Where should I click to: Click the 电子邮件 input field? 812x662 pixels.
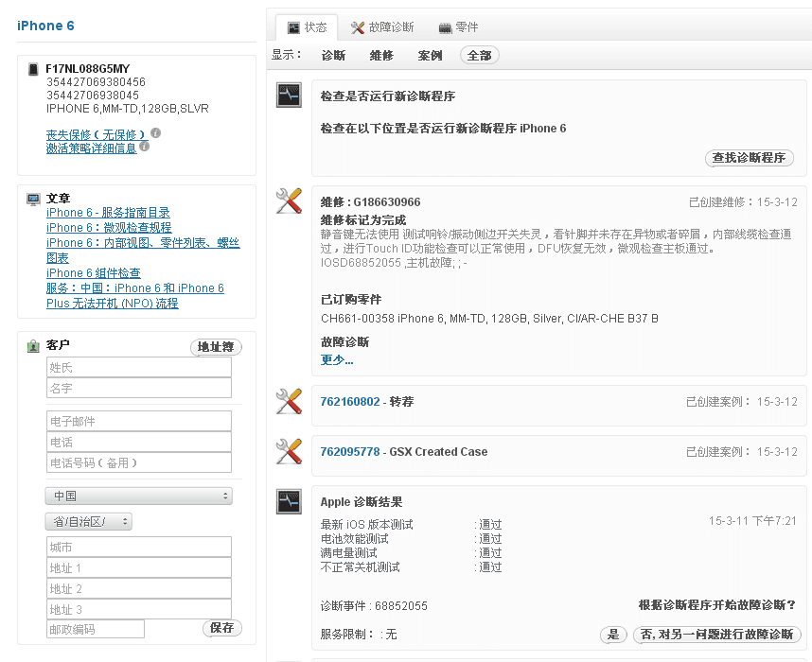tap(139, 422)
